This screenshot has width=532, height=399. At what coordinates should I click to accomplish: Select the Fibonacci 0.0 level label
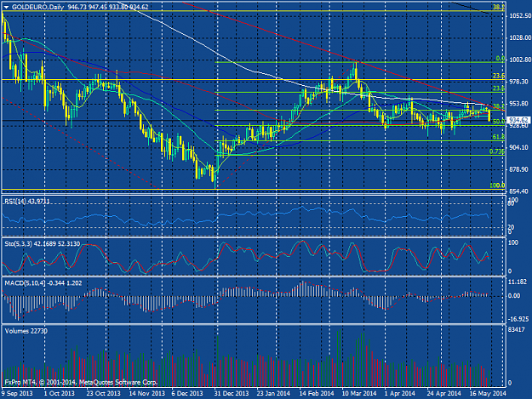(x=501, y=59)
